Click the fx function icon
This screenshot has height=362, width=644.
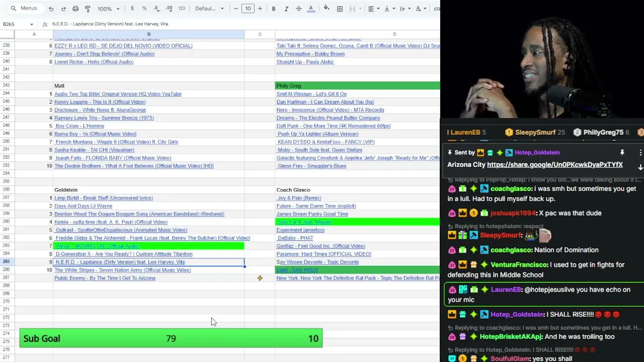[45, 24]
